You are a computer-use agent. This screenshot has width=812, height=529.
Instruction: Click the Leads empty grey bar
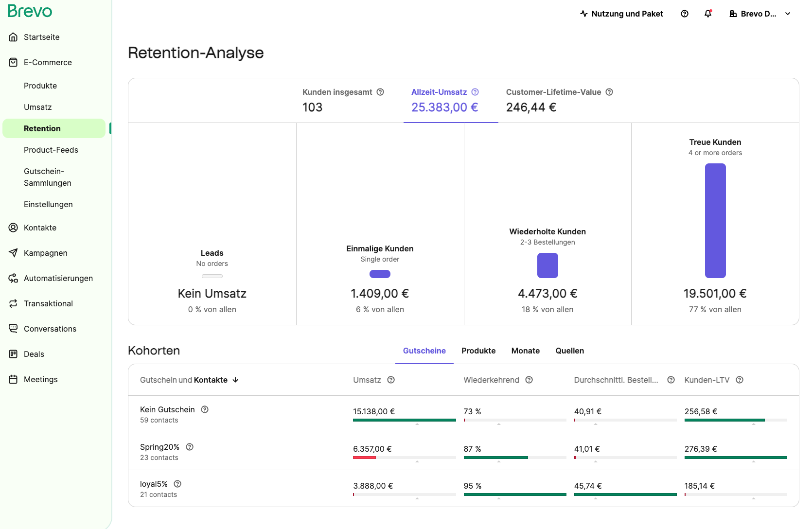pos(212,276)
